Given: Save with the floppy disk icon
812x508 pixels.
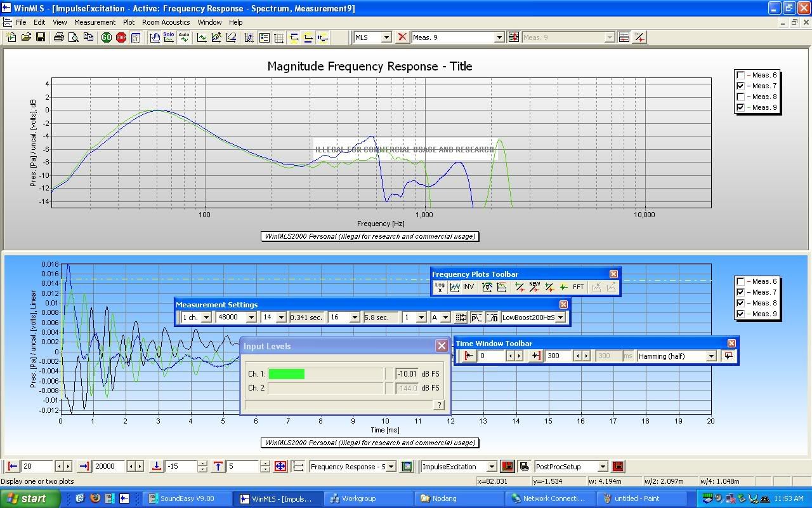Looking at the screenshot, I should pyautogui.click(x=40, y=37).
